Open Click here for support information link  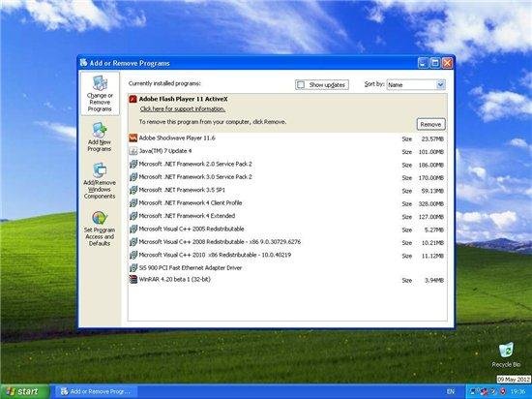click(183, 109)
